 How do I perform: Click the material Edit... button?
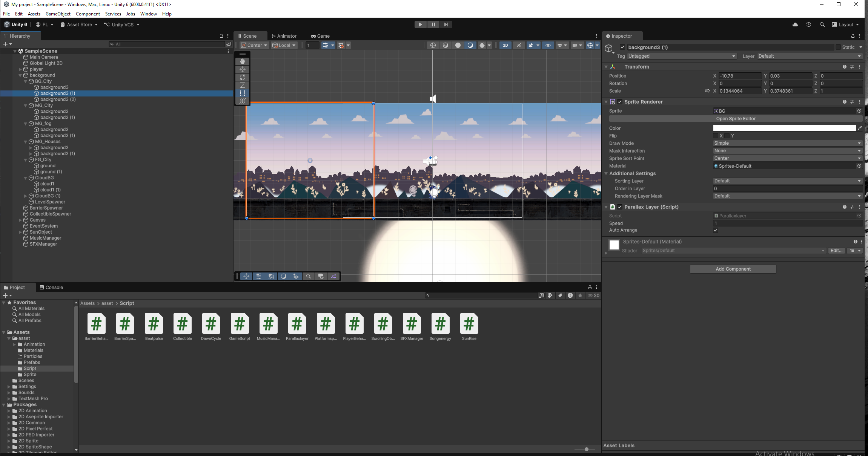(836, 251)
